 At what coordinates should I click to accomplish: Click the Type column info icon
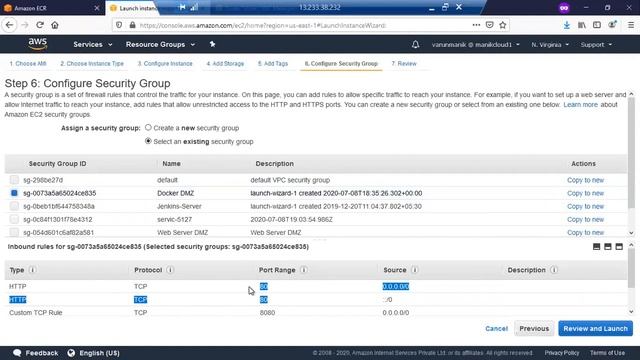(32, 270)
